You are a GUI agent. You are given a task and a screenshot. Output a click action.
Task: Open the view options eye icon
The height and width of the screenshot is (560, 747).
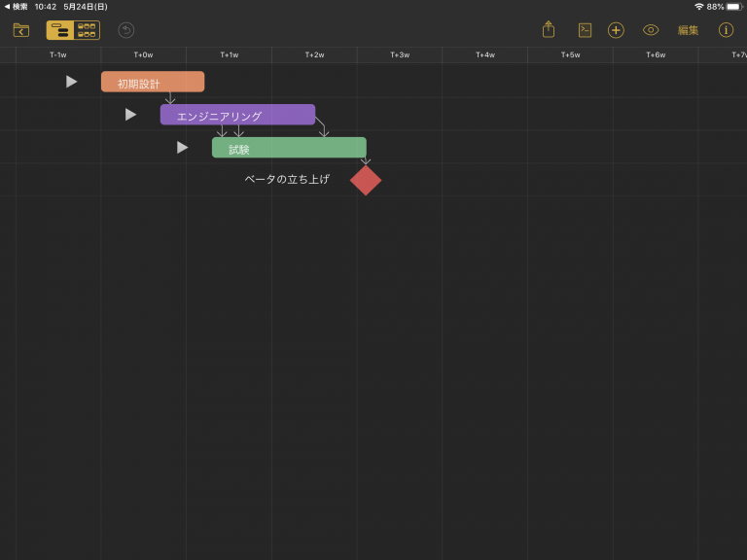pos(651,30)
